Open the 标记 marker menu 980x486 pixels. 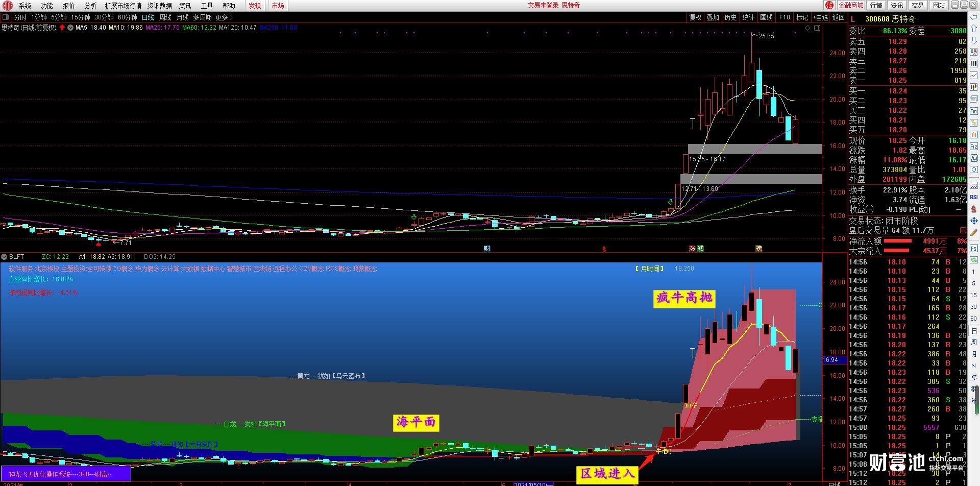(802, 17)
